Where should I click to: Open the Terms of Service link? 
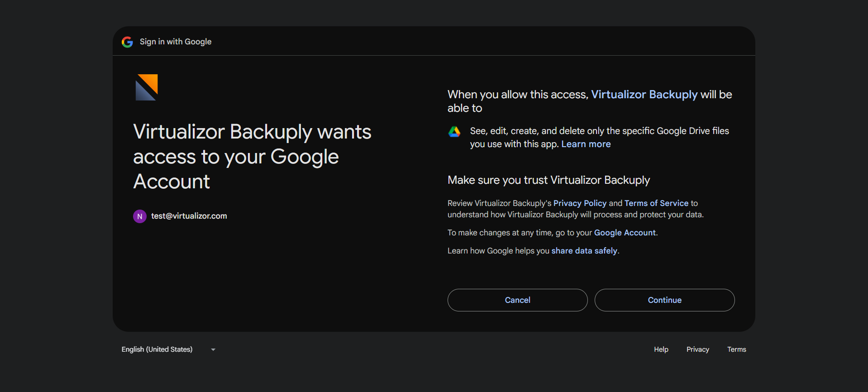point(656,203)
